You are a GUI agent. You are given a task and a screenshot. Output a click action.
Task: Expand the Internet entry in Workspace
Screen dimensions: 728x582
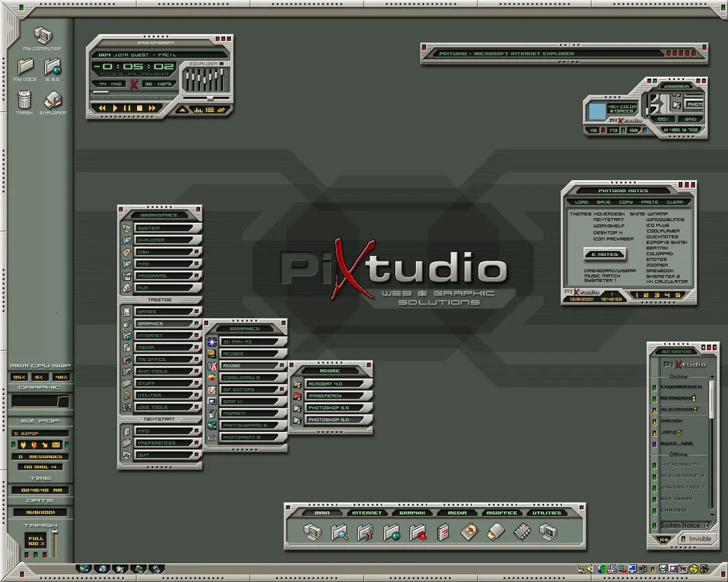click(x=167, y=335)
